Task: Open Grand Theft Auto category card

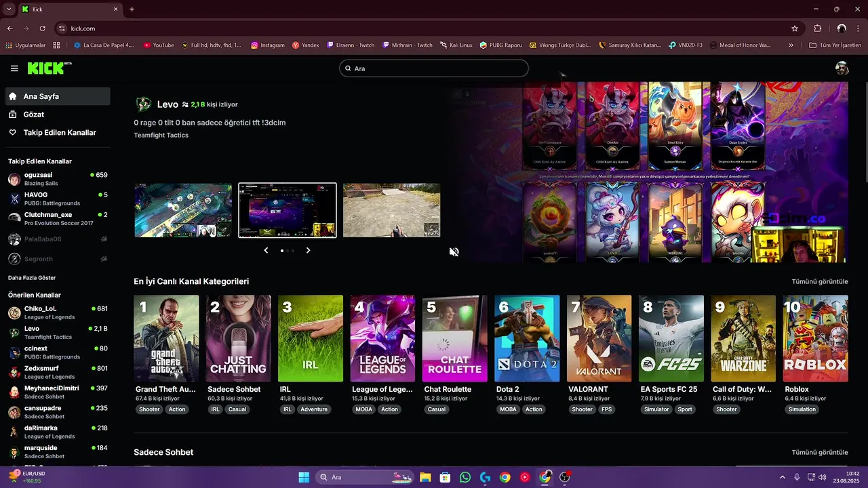Action: click(166, 338)
